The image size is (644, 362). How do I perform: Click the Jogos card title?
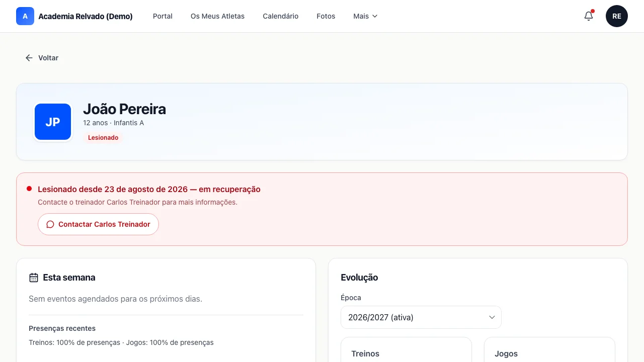[x=506, y=353]
